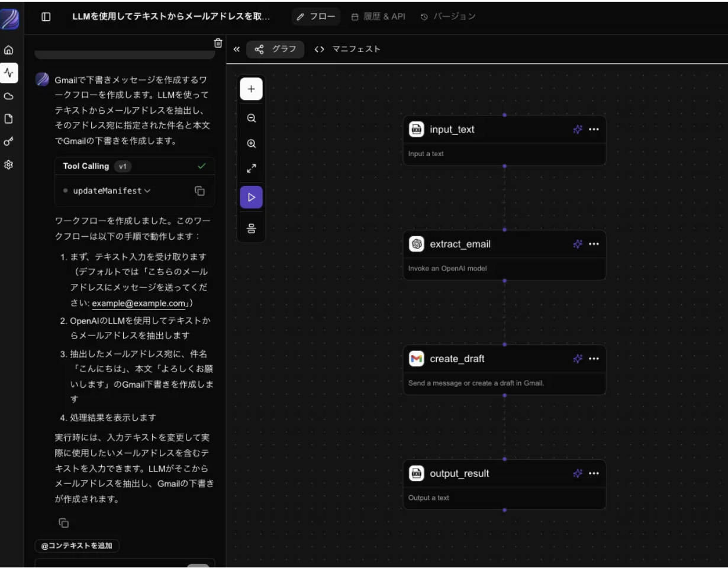Click the Gmail logo on create_draft node

coord(417,359)
